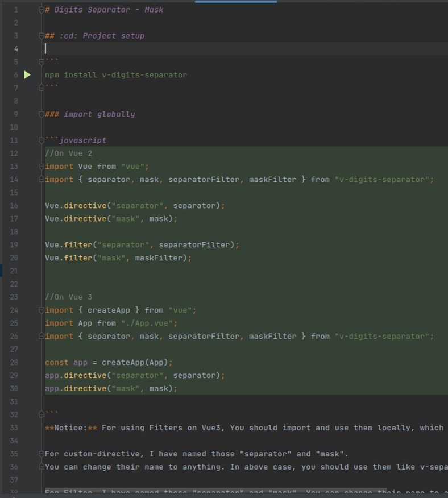448x498 pixels.
Task: Click the closing code fence fold marker on line 32
Action: pyautogui.click(x=42, y=414)
